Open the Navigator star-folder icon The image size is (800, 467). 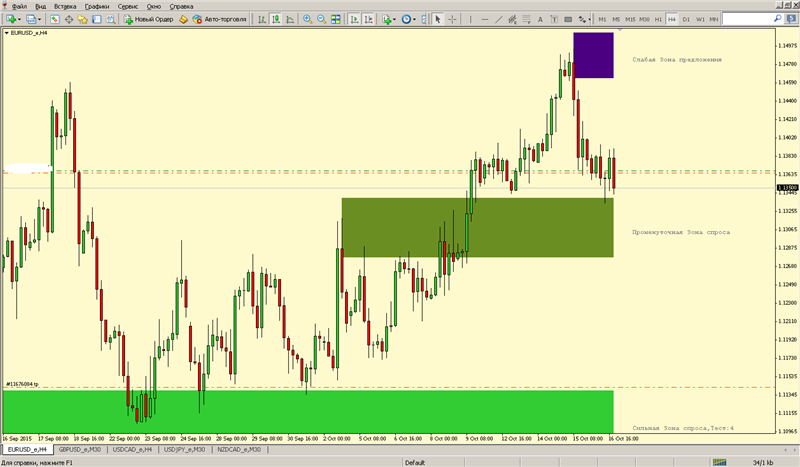82,19
